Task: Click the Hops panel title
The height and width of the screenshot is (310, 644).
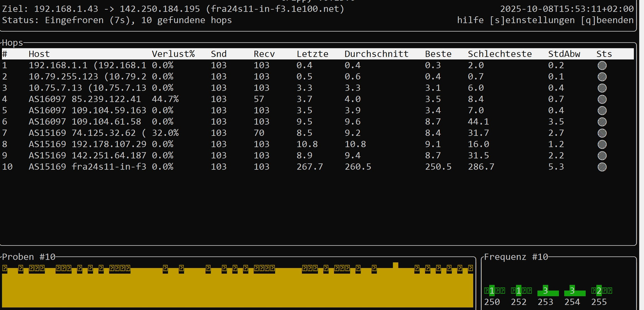Action: pyautogui.click(x=12, y=43)
